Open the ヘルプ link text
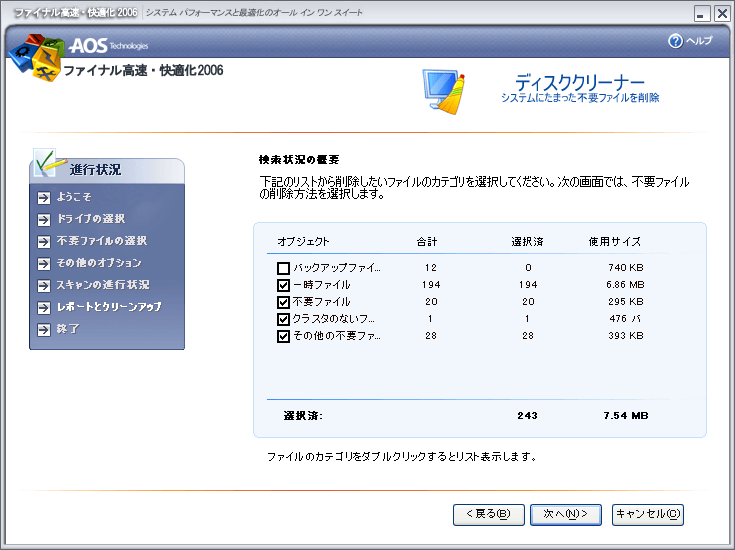 tap(699, 41)
